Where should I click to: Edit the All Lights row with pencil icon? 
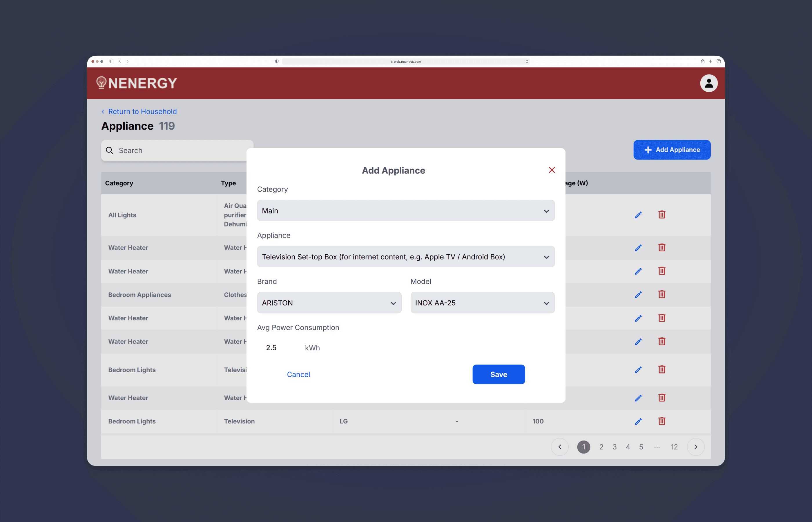[638, 215]
